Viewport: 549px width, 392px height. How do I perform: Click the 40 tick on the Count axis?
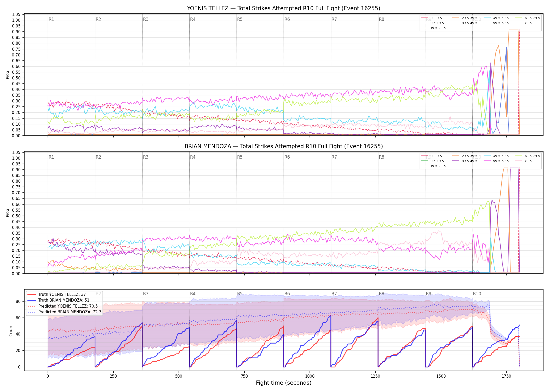18,334
